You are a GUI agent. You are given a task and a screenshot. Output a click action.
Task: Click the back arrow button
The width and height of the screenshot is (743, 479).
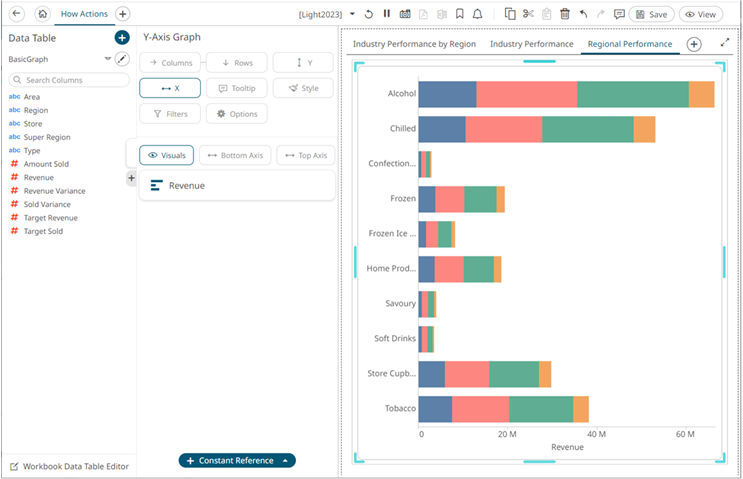click(16, 14)
